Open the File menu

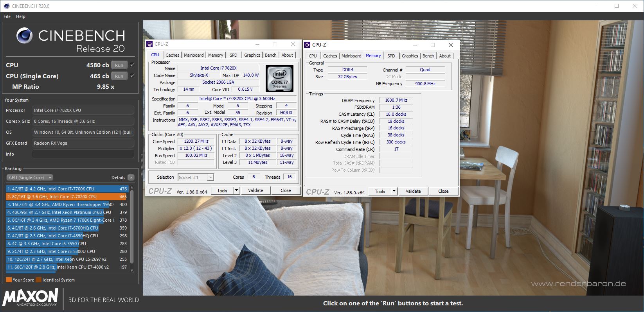[7, 16]
